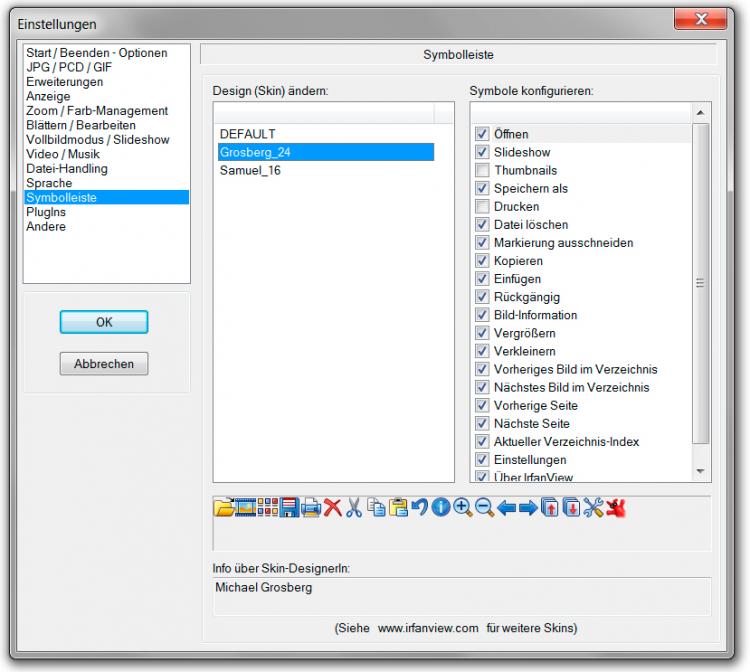Viewport: 750px width, 672px height.
Task: Click the blue undo arrow icon
Action: pyautogui.click(x=420, y=508)
